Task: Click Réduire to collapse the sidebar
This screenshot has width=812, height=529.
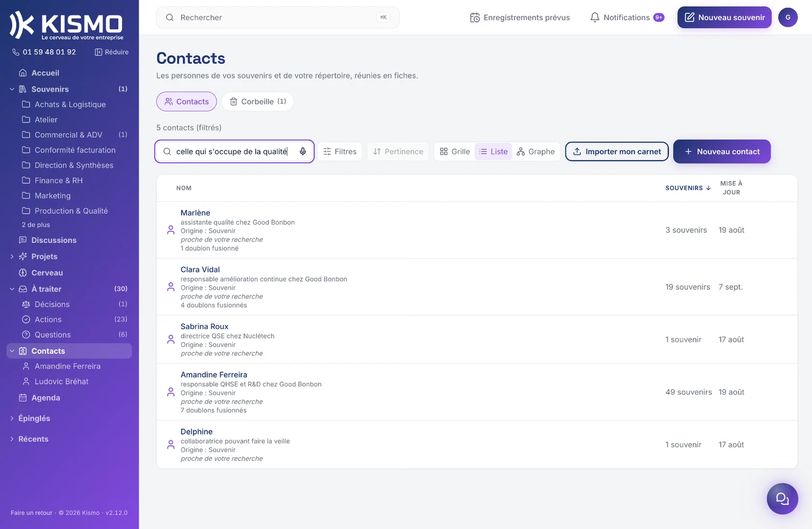Action: tap(112, 52)
